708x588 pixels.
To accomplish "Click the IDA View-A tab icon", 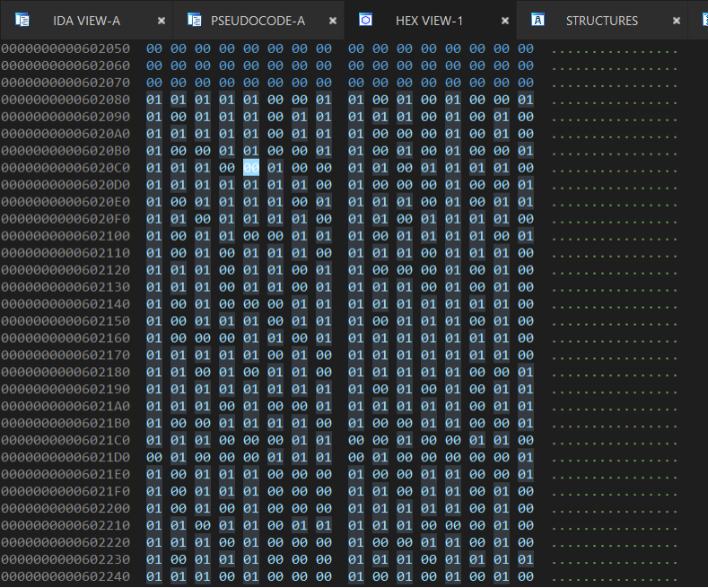I will tap(22, 21).
